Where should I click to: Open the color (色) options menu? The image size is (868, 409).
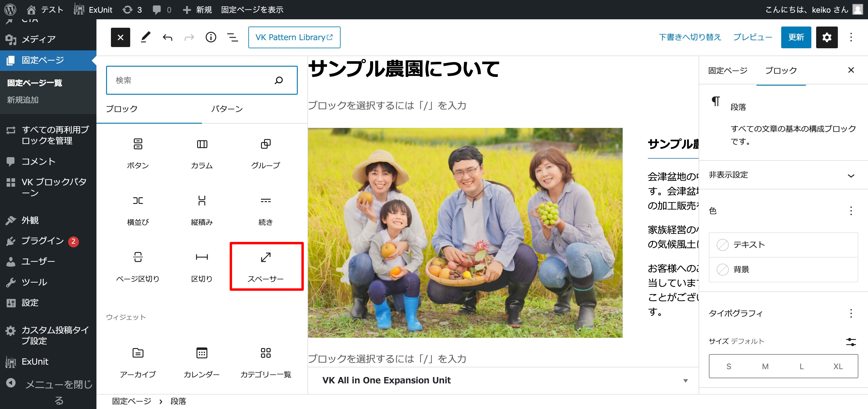pyautogui.click(x=851, y=211)
